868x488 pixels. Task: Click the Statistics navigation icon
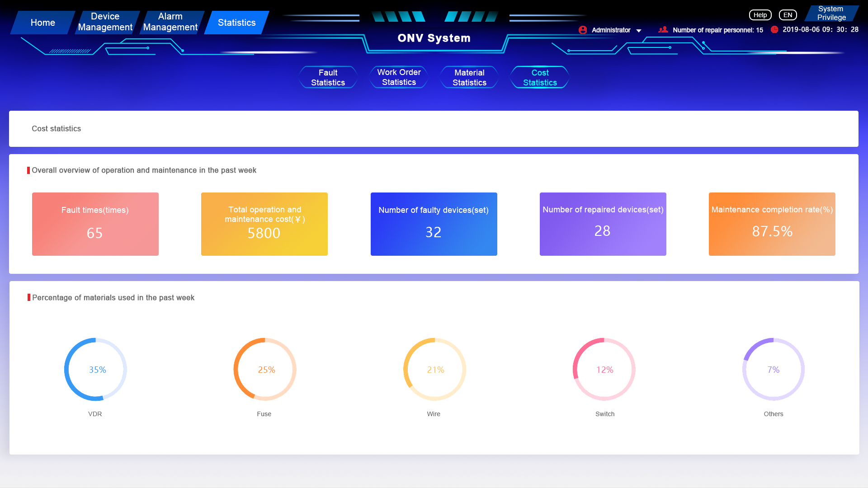pos(237,22)
